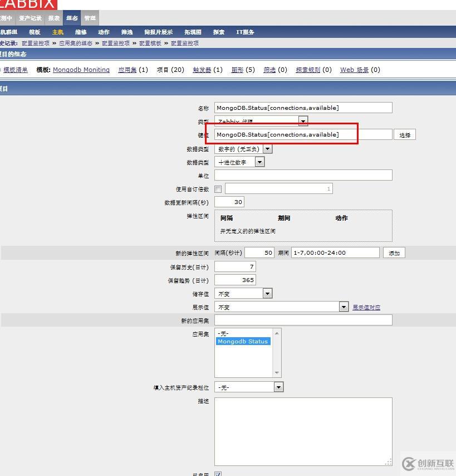Toggle the 使用自订倍数 checkbox

point(218,189)
